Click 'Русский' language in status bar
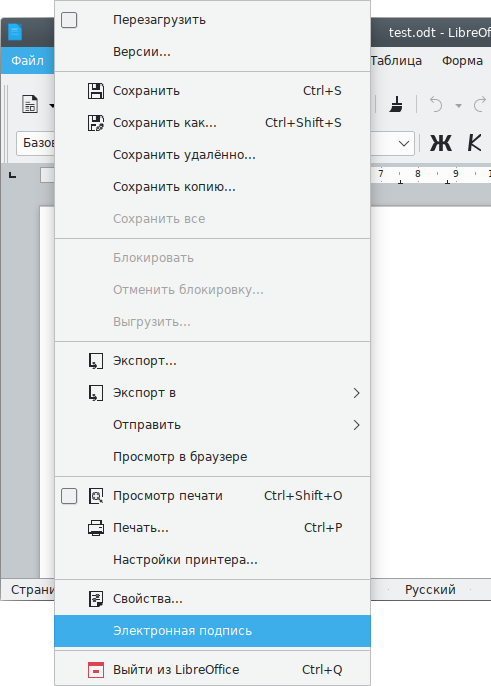 pos(430,590)
